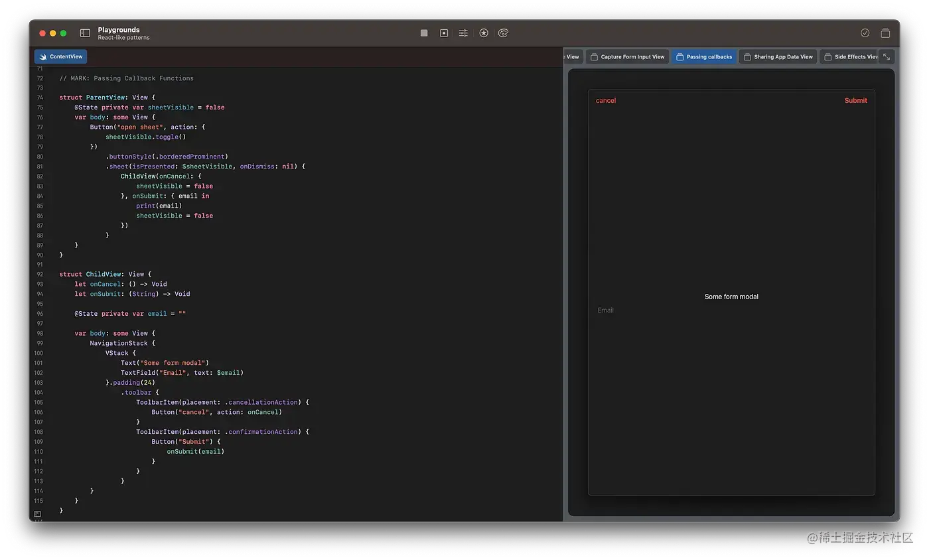
Task: Click the TextField("Email", text: $email) line
Action: pyautogui.click(x=182, y=373)
